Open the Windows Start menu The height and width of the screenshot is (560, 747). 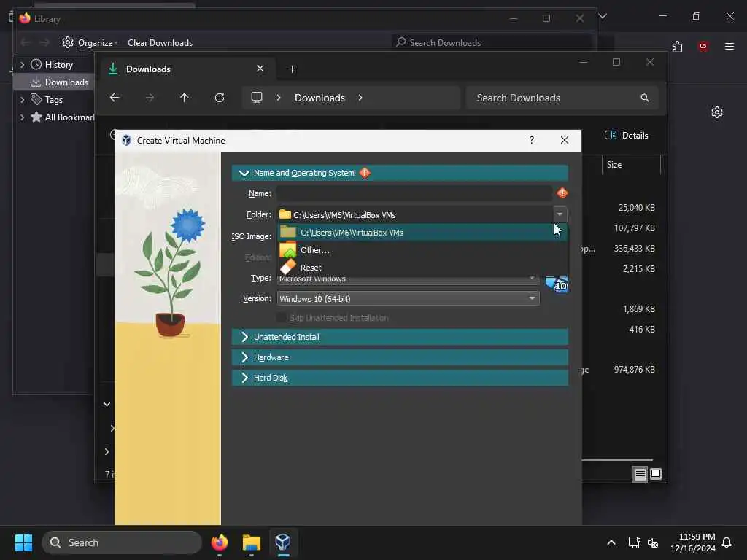click(23, 542)
